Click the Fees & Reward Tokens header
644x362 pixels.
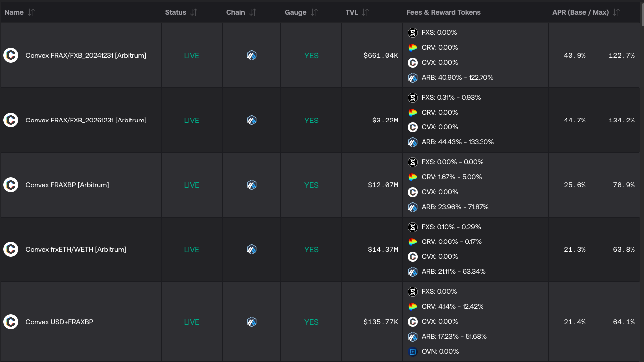pyautogui.click(x=443, y=12)
